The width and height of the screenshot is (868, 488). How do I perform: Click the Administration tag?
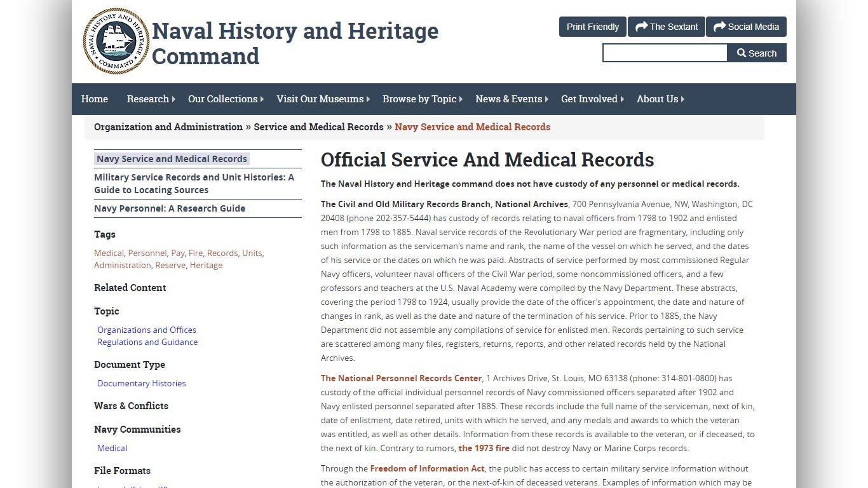click(123, 266)
